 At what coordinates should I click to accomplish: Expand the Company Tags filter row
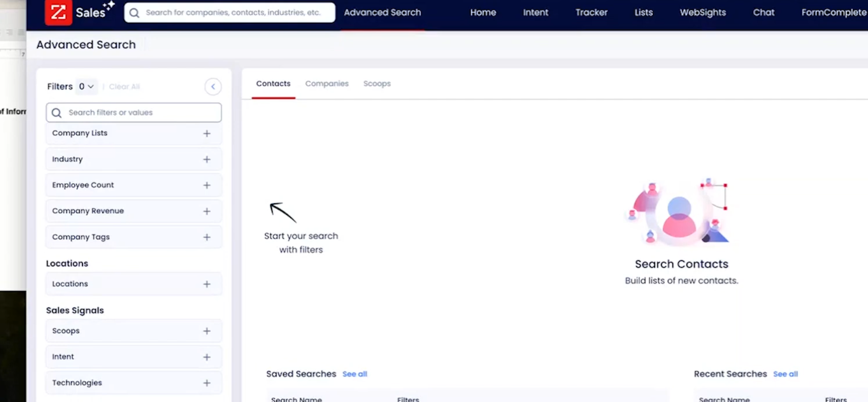click(134, 237)
